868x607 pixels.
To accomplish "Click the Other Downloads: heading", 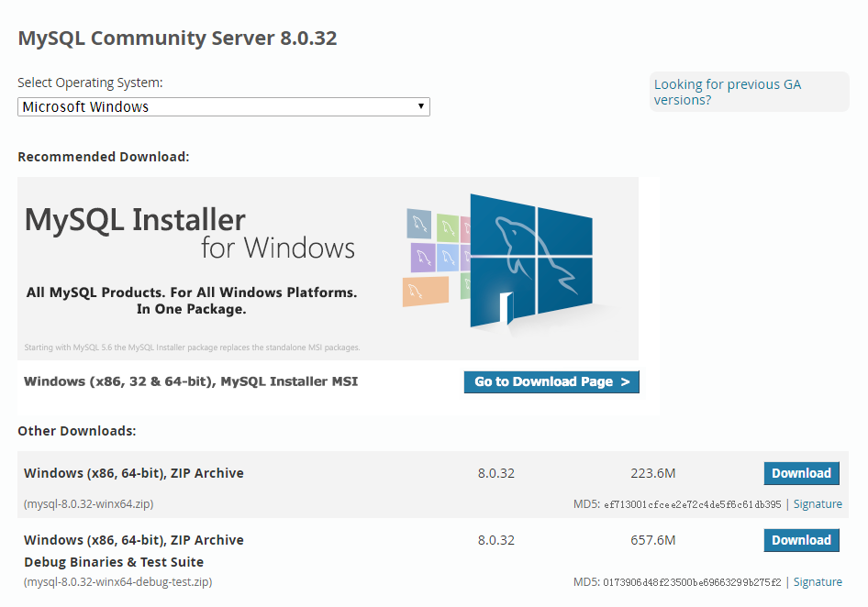I will (x=77, y=431).
